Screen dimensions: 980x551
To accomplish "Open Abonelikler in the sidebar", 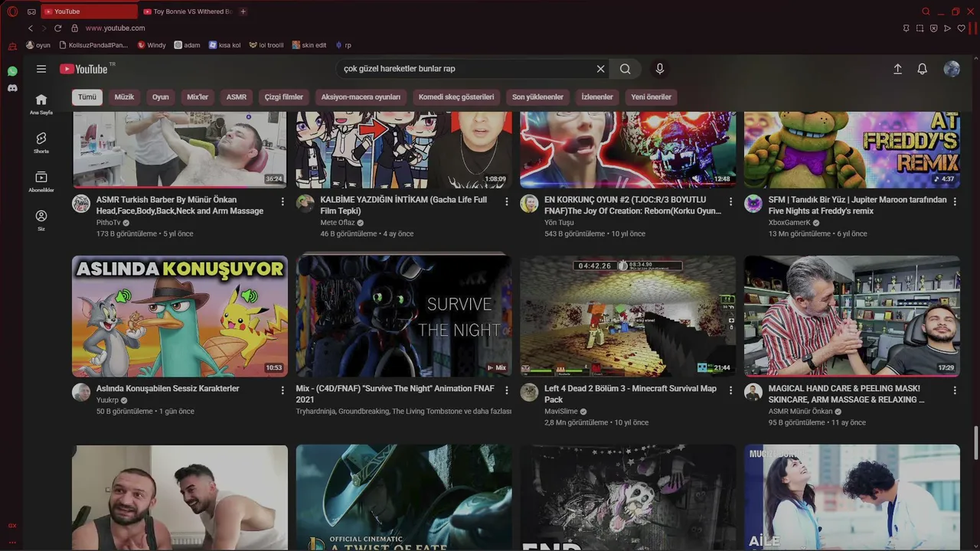I will [x=41, y=181].
